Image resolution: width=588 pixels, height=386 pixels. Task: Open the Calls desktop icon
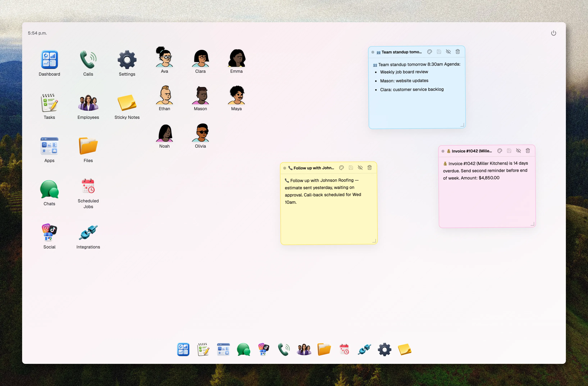point(88,60)
